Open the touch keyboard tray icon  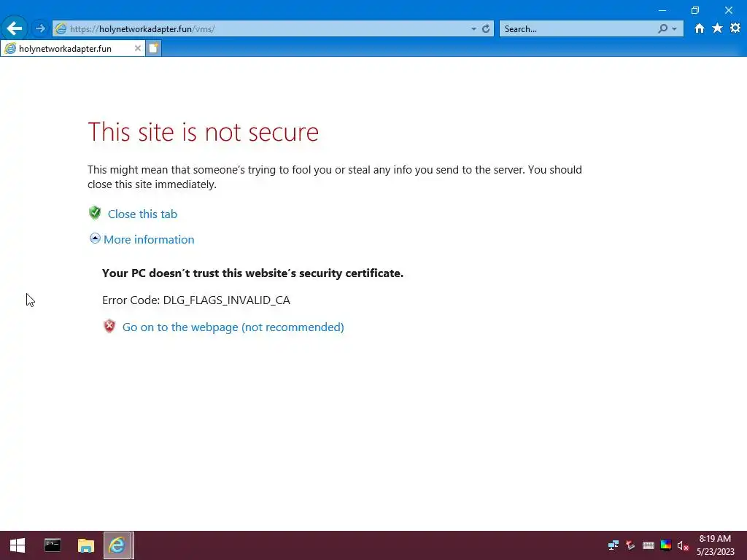point(648,545)
